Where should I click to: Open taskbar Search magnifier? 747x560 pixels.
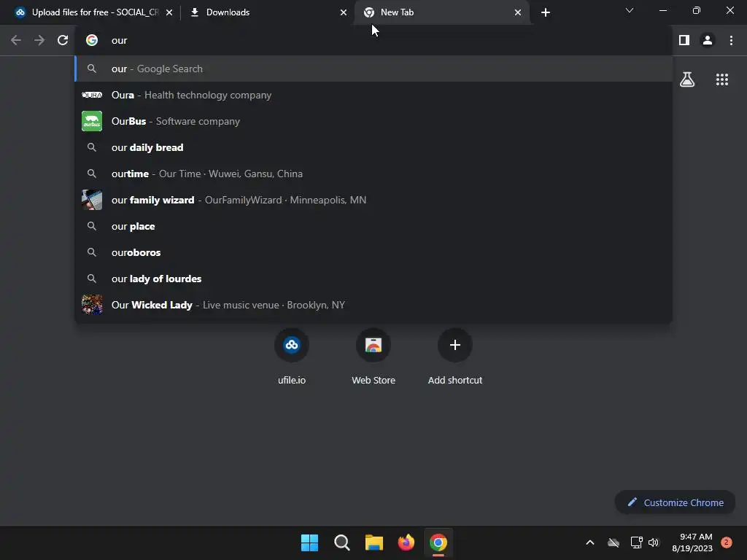[342, 542]
